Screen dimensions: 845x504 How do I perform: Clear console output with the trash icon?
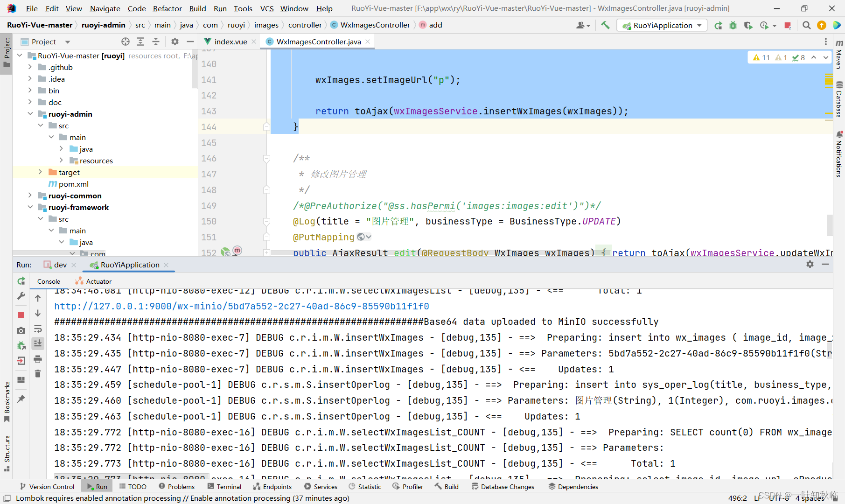pos(38,373)
